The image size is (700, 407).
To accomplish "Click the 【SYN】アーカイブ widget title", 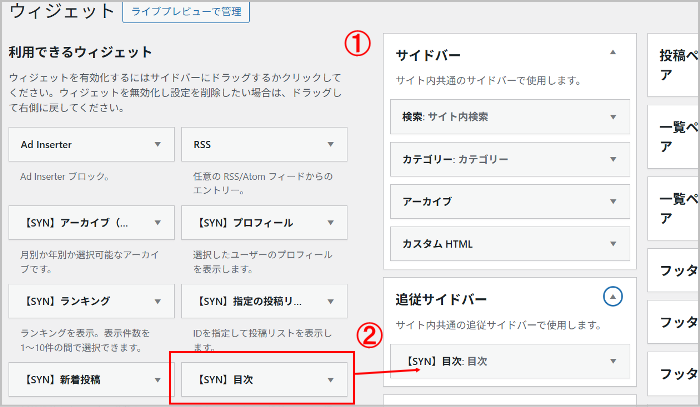I will click(x=75, y=223).
